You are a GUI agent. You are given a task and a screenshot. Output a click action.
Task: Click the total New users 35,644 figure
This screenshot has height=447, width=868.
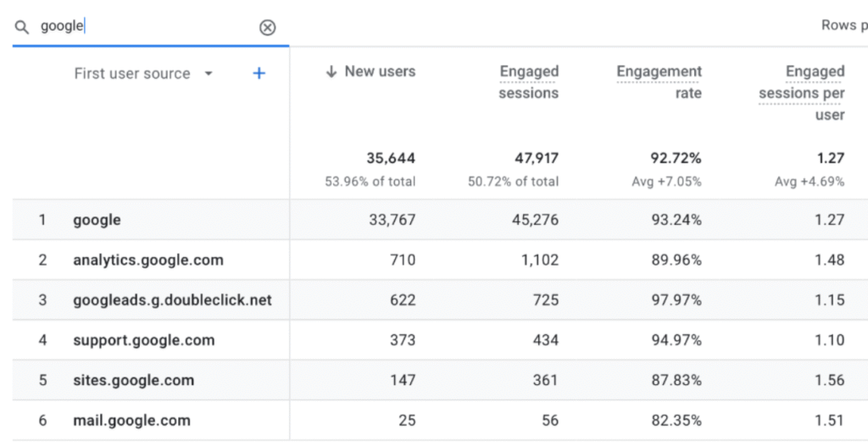pyautogui.click(x=390, y=159)
